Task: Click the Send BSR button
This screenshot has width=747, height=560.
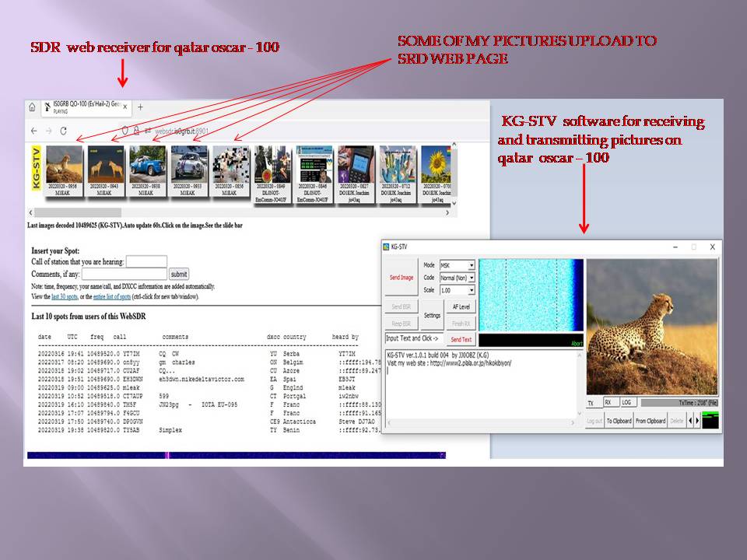Action: [402, 306]
